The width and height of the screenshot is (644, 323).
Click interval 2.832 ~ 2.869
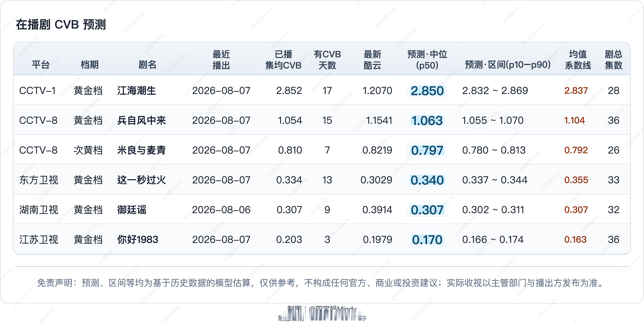pos(495,91)
